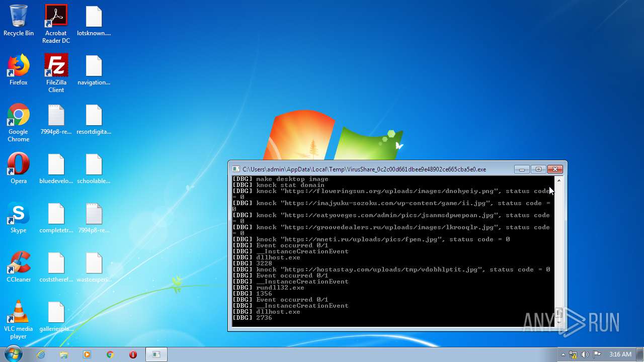
Task: Open the Recycle Bin desktop icon
Action: point(19,21)
